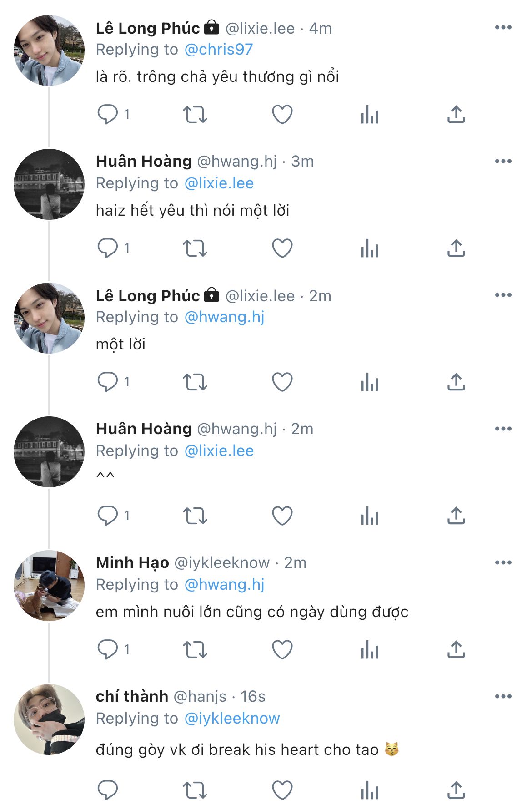
Task: Open the @chris97 mention link
Action: click(x=219, y=49)
